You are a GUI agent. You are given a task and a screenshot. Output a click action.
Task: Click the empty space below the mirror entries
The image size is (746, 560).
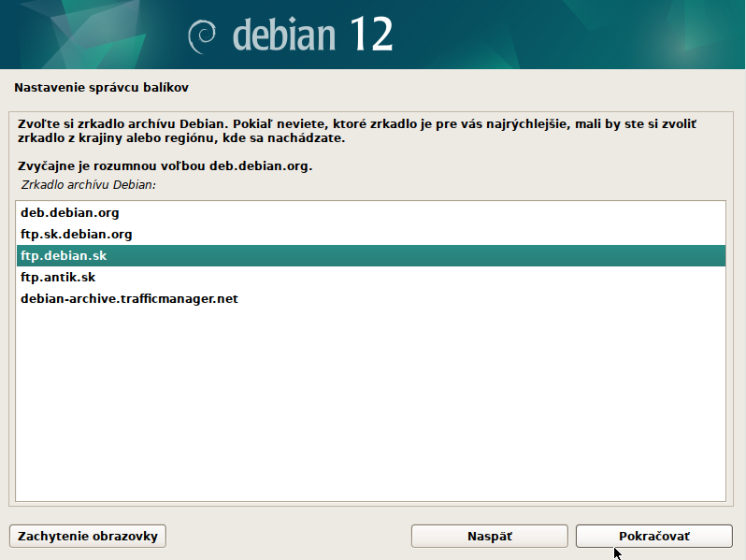point(371,402)
